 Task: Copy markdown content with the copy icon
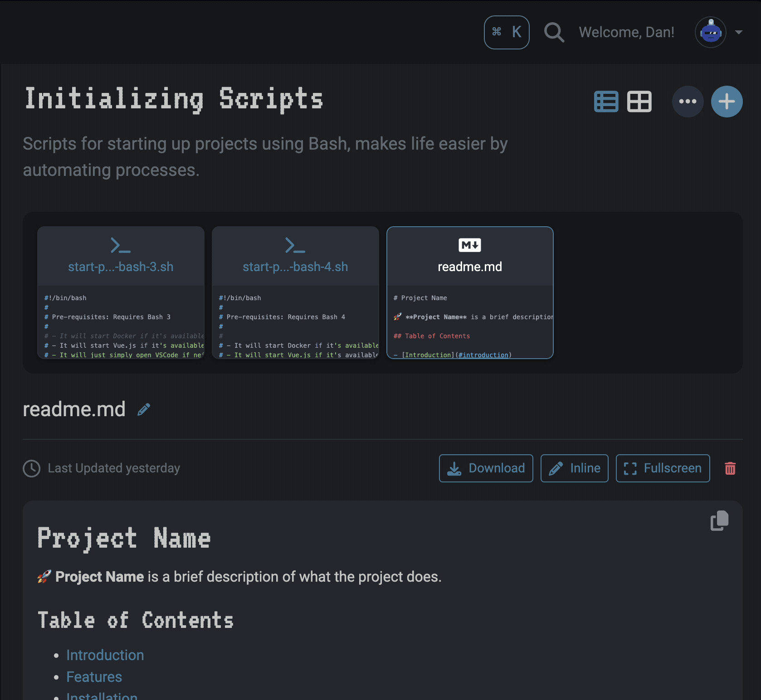719,520
